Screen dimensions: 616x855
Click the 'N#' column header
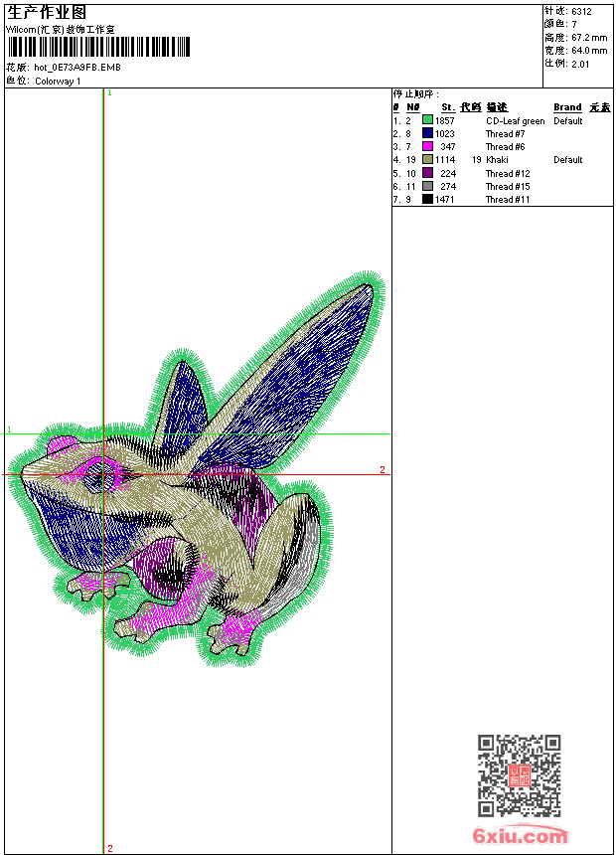(x=413, y=107)
